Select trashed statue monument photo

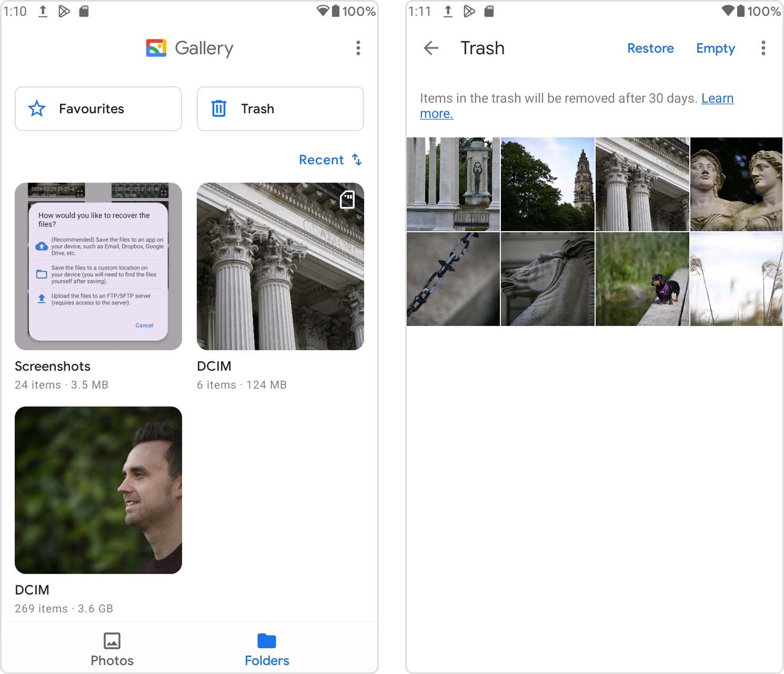tap(453, 184)
